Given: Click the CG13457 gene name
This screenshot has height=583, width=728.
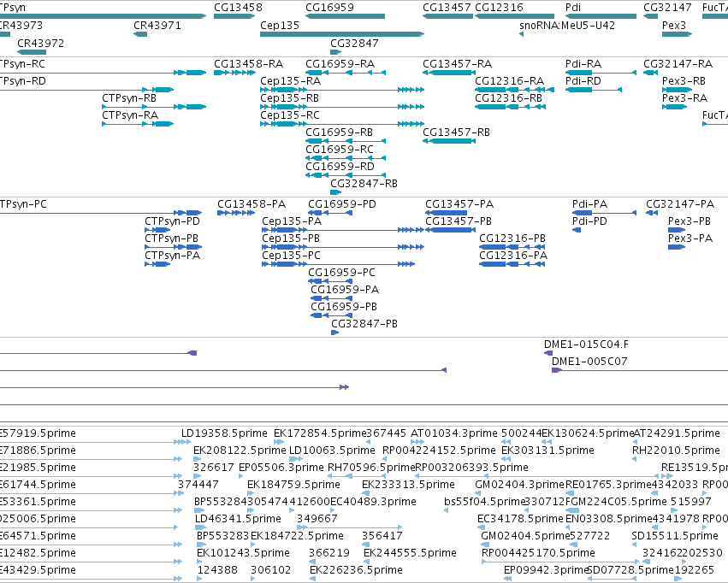Looking at the screenshot, I should (447, 8).
